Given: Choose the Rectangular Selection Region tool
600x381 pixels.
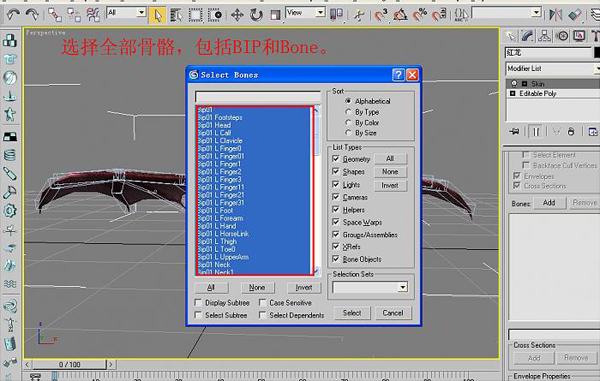Looking at the screenshot, I should click(x=196, y=15).
